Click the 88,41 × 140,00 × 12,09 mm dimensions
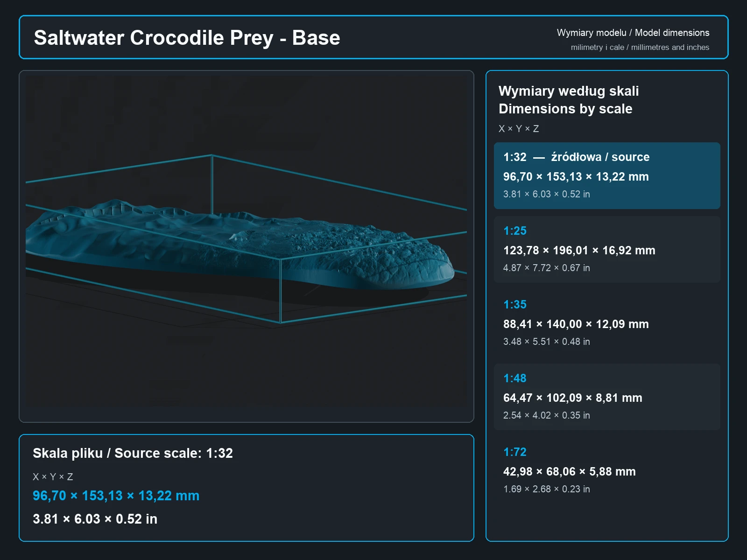The width and height of the screenshot is (747, 560). (x=576, y=324)
